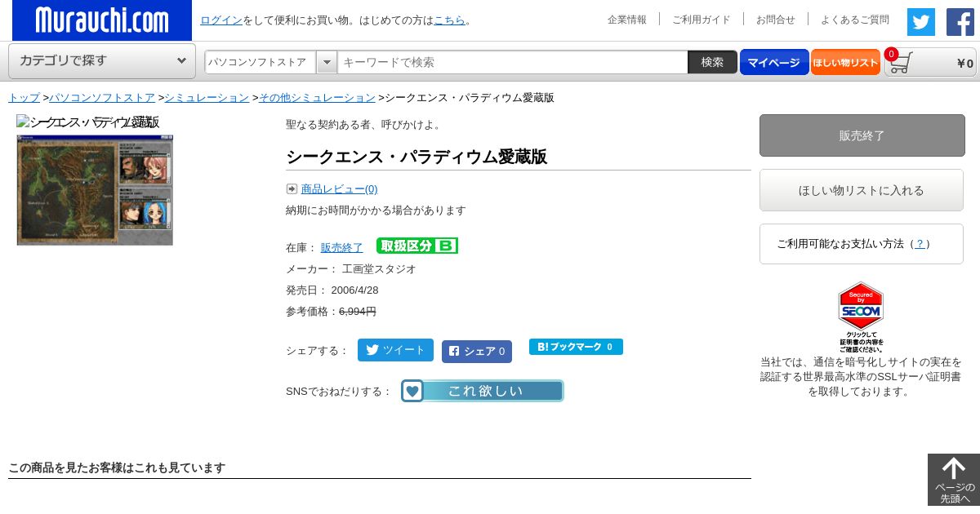Click arrow icon beside 商品レビュー

tap(292, 189)
